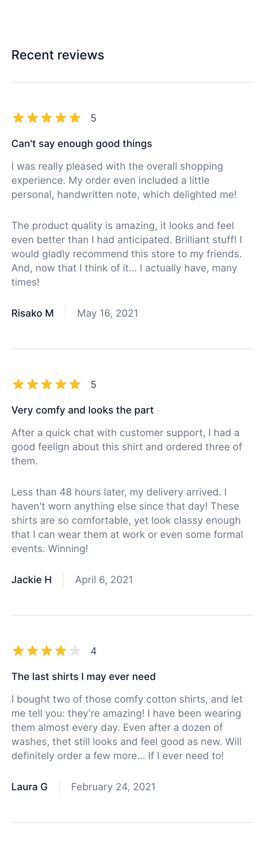This screenshot has width=265, height=868.
Task: Click the rating number 4 beside Laura's stars
Action: point(94,651)
